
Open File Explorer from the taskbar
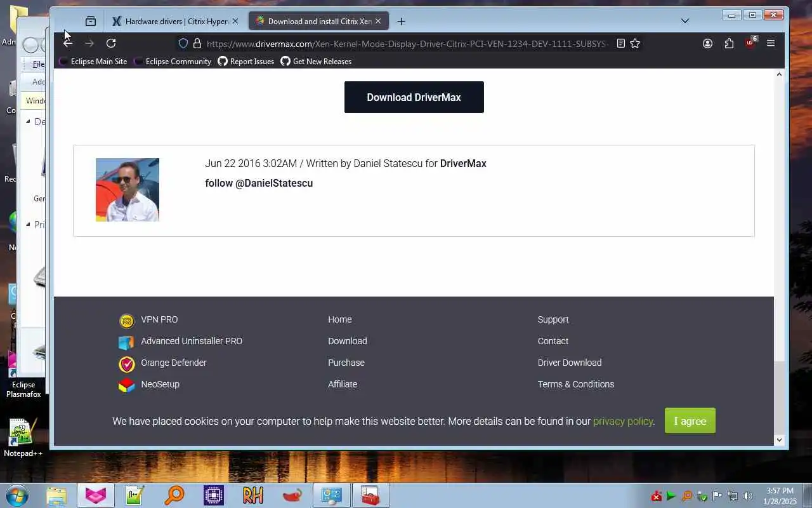pyautogui.click(x=56, y=495)
